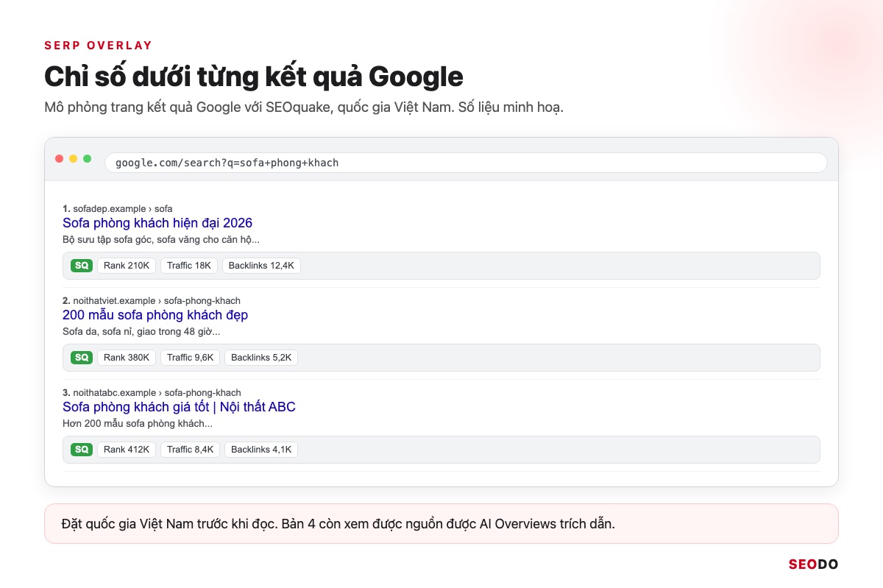This screenshot has width=883, height=588.
Task: Click the SQ badge under sofadep.example result
Action: pos(82,266)
